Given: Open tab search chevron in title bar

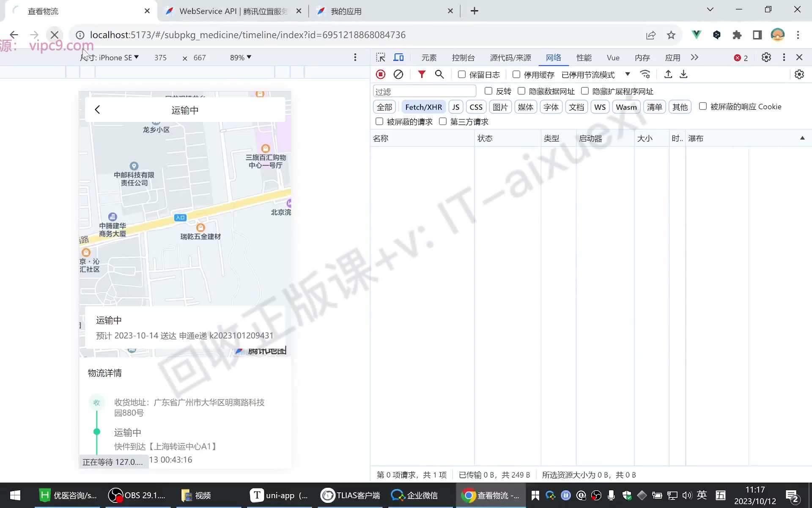Looking at the screenshot, I should (710, 10).
